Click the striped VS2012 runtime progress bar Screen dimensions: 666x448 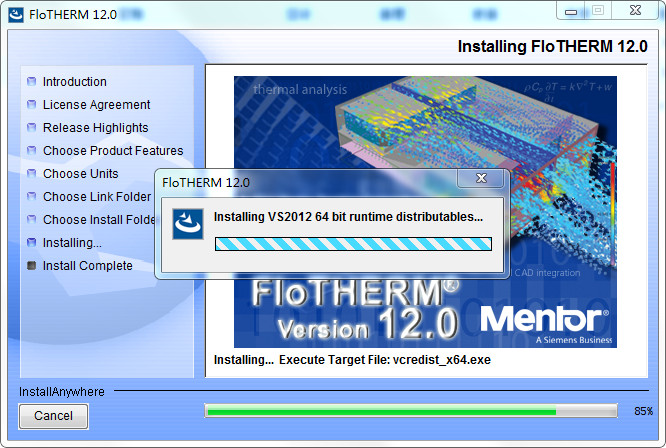353,244
